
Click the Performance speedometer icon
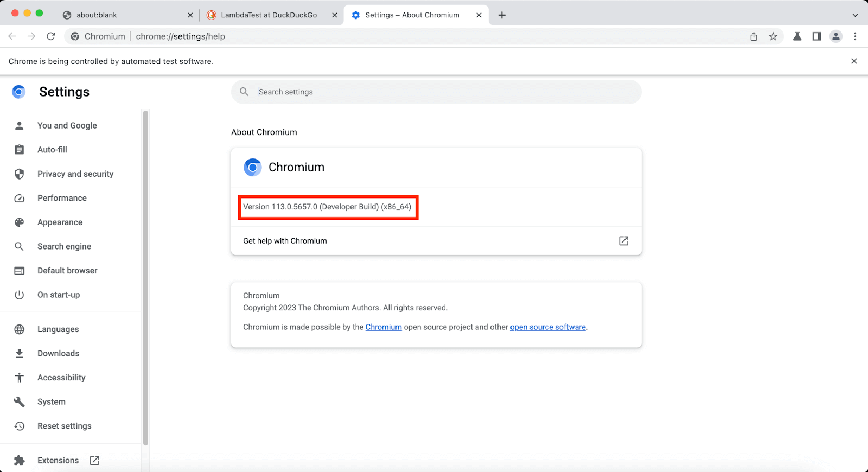point(20,198)
